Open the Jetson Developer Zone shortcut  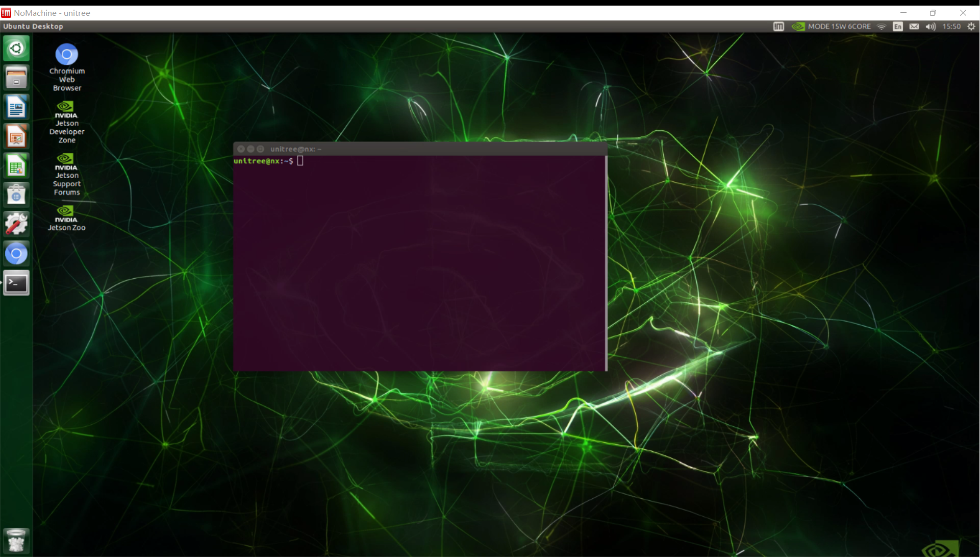(66, 119)
